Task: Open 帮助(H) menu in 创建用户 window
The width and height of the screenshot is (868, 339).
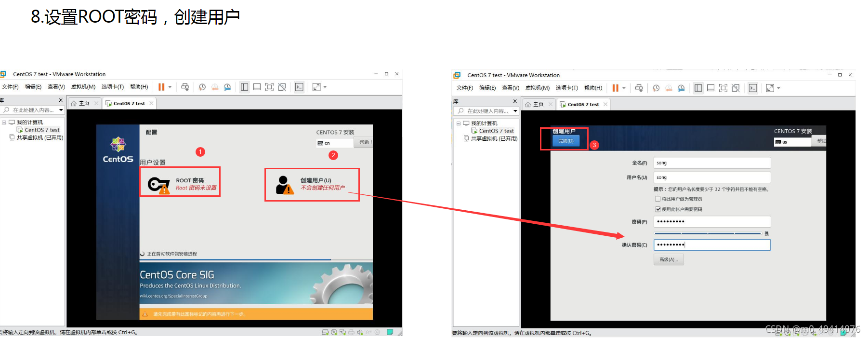Action: (593, 88)
